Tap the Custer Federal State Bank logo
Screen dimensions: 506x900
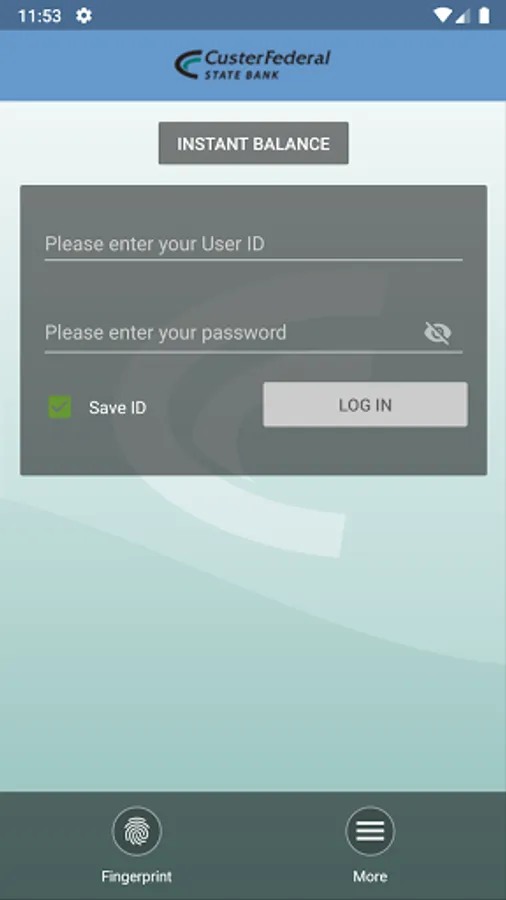(252, 64)
